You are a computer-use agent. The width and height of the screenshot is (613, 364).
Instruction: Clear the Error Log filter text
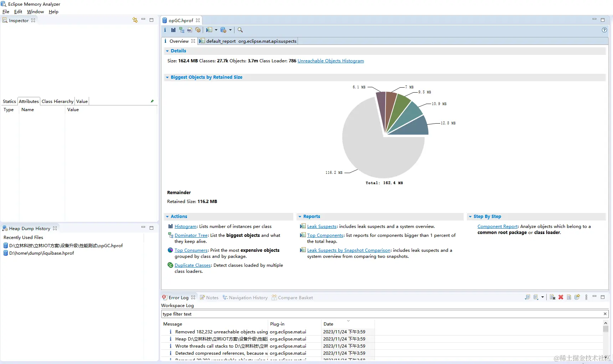click(605, 314)
